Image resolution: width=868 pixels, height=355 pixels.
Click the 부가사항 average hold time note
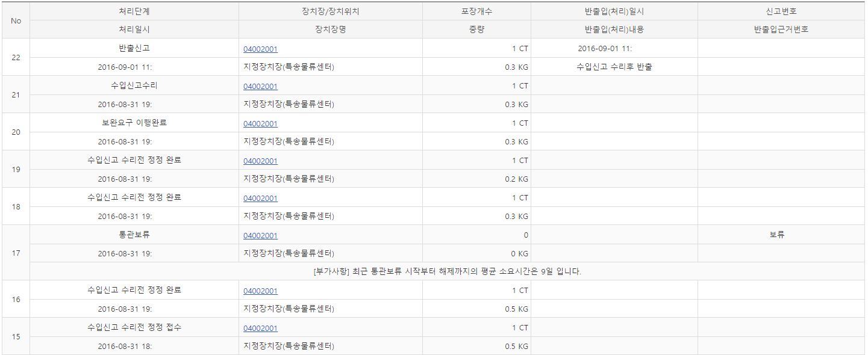click(448, 271)
